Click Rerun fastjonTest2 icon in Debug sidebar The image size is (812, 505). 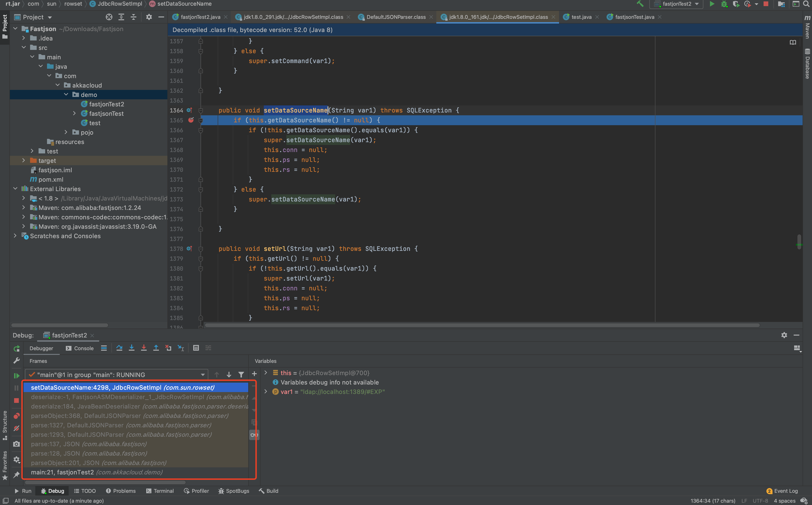16,349
